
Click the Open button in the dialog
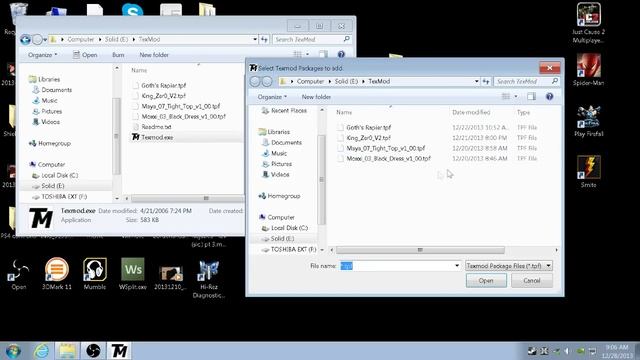486,281
